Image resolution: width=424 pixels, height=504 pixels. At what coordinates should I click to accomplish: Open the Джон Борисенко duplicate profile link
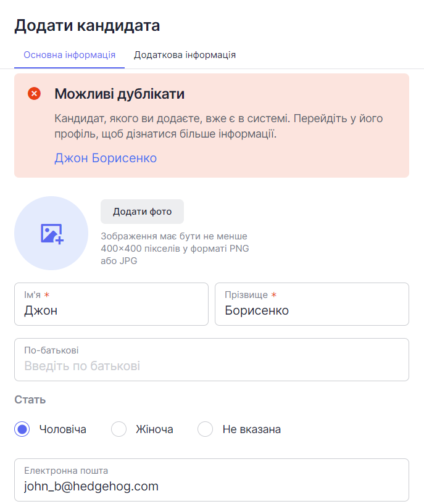106,158
